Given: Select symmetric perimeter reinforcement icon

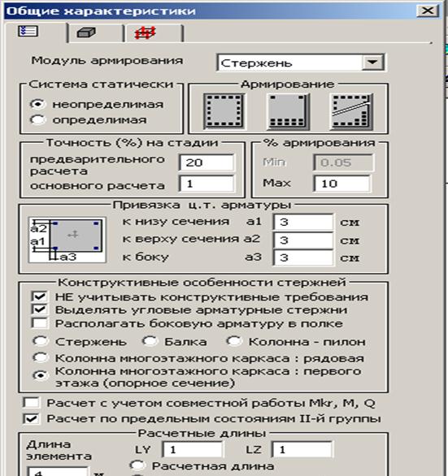Looking at the screenshot, I should click(x=224, y=111).
